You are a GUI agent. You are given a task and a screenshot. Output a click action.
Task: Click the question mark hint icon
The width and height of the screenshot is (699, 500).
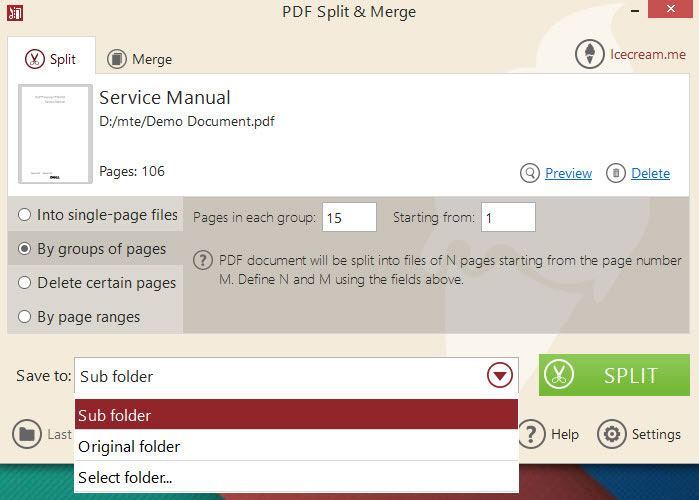(203, 260)
